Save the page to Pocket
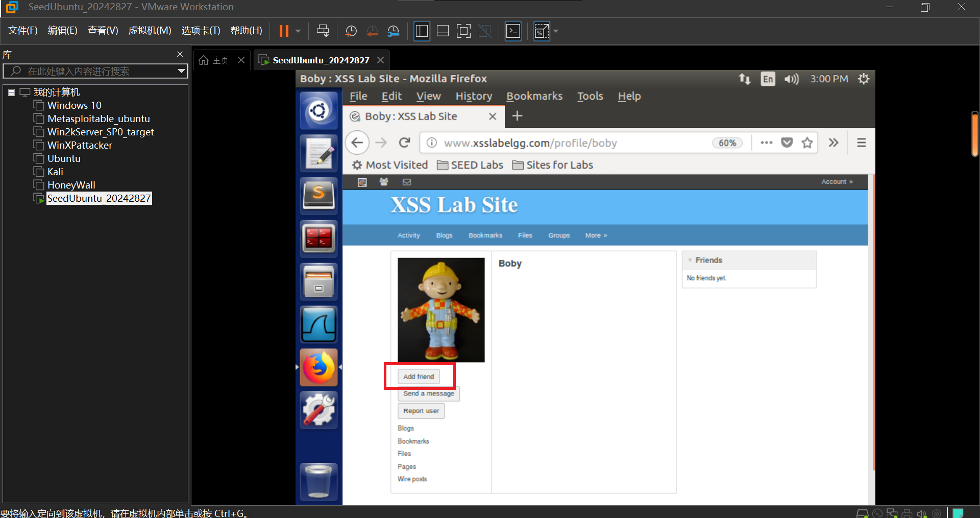The width and height of the screenshot is (980, 518). tap(787, 143)
